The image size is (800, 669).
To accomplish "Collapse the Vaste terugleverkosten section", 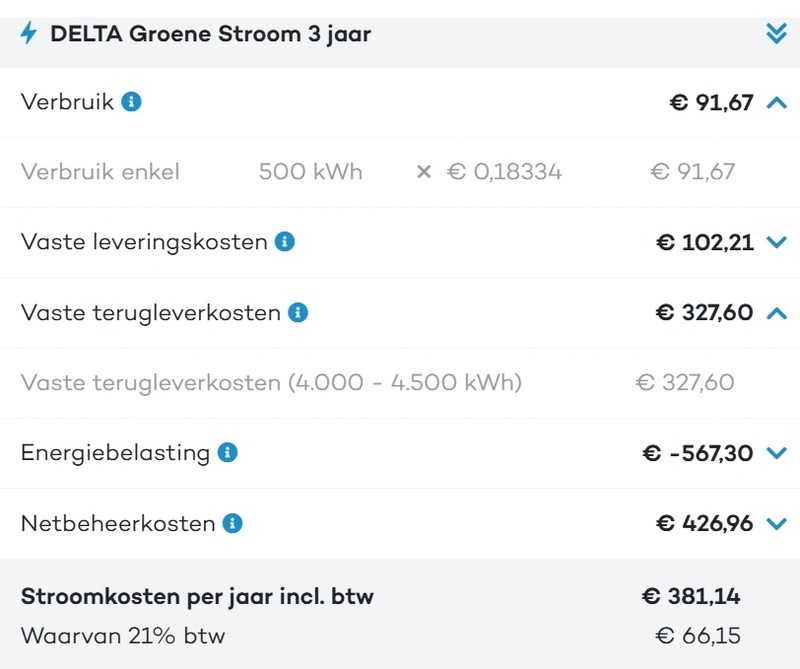I will (776, 312).
